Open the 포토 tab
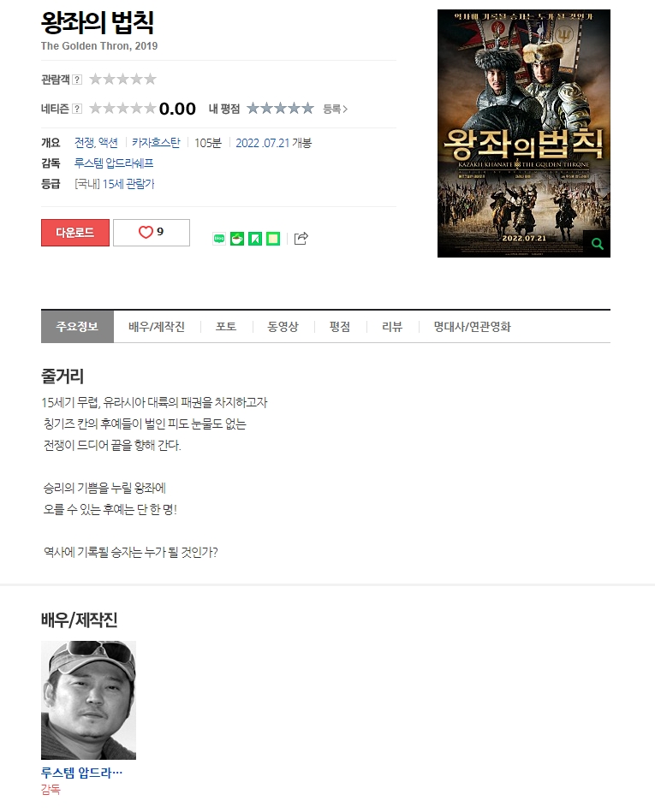Image resolution: width=655 pixels, height=812 pixels. [x=226, y=327]
